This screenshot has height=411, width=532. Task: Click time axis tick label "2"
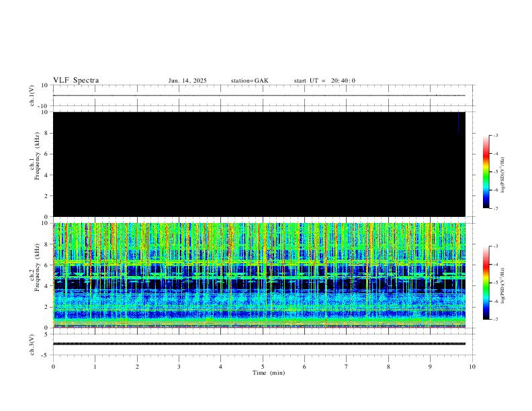137,367
